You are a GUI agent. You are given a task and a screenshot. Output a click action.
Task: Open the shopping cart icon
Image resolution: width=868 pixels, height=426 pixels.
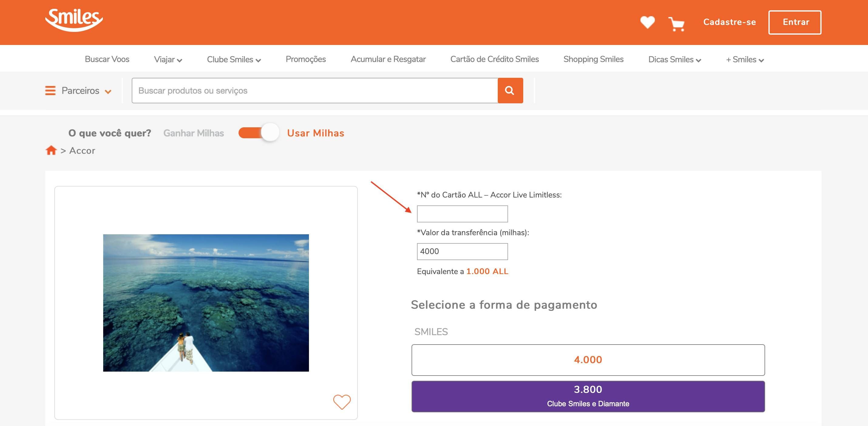676,24
